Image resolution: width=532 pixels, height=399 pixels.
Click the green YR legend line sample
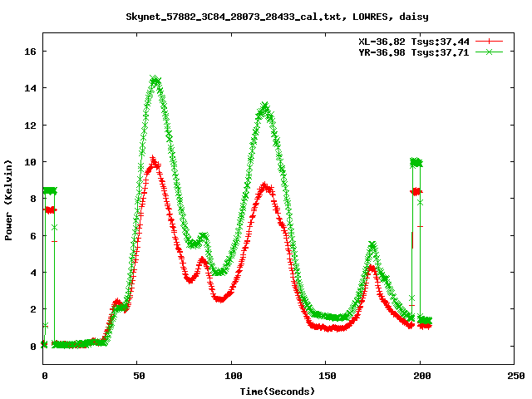point(489,52)
